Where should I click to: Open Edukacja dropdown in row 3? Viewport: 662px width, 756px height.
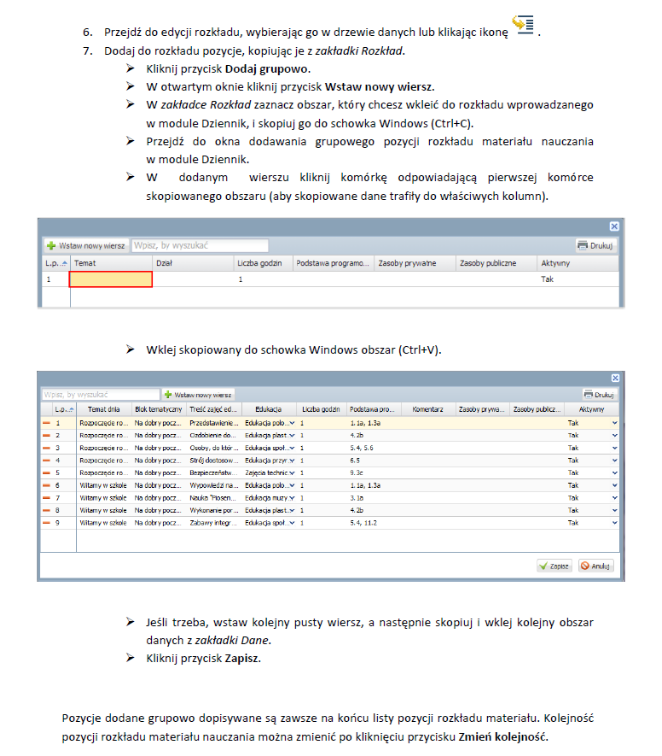292,448
